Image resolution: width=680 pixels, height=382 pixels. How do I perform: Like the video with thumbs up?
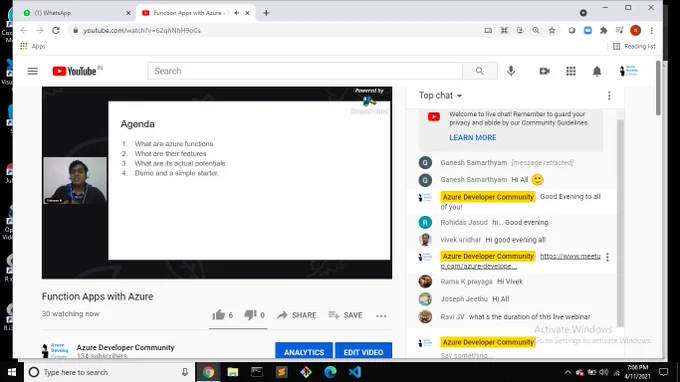pyautogui.click(x=219, y=315)
